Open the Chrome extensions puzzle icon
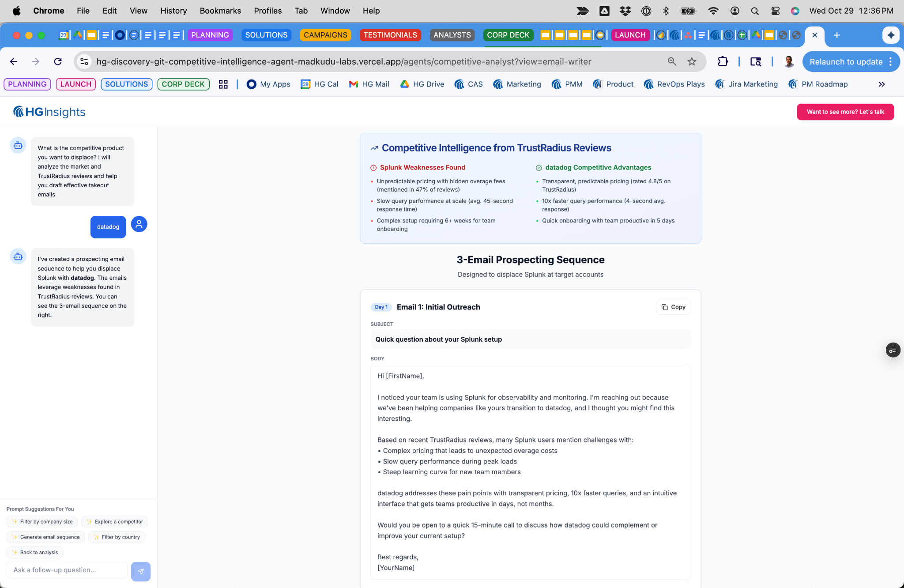The image size is (904, 588). point(723,62)
